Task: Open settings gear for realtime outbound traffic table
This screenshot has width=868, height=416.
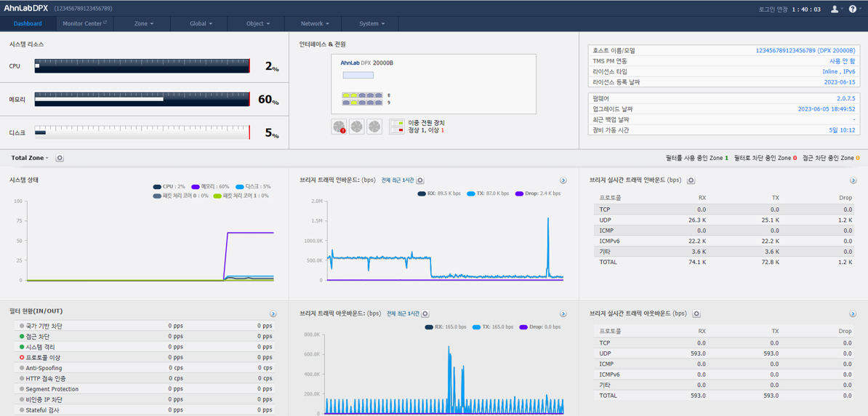Action: click(x=696, y=313)
